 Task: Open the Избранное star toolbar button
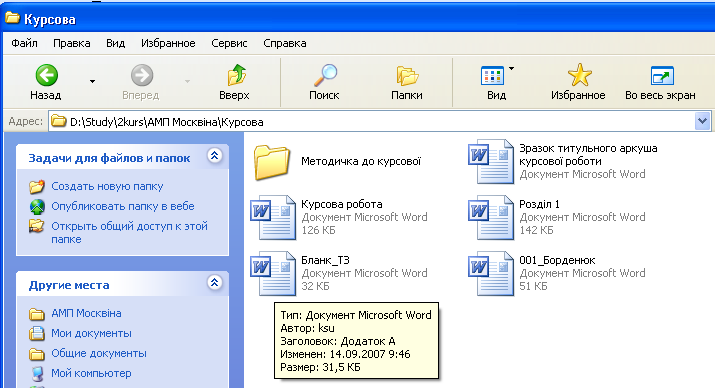[580, 75]
